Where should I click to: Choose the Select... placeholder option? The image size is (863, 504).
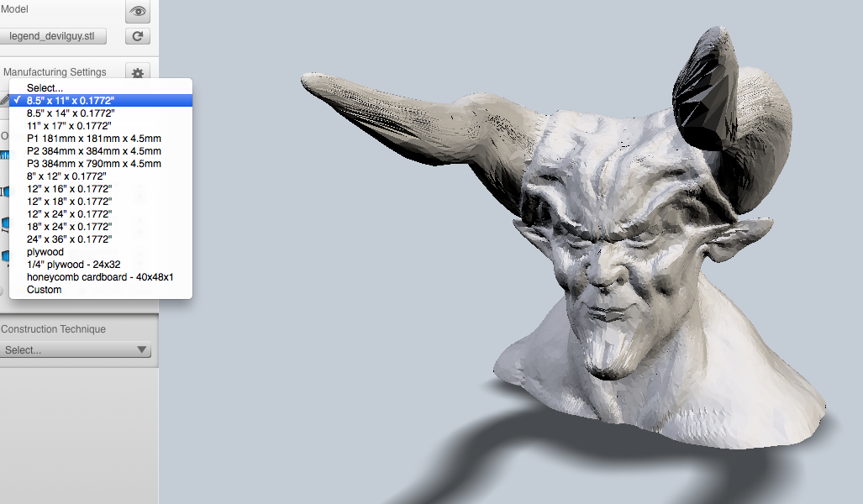(101, 88)
